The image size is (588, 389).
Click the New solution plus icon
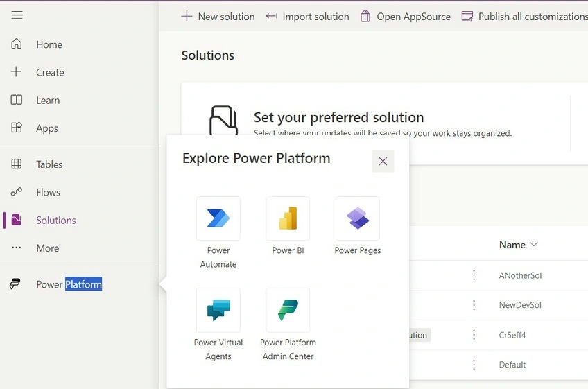coord(187,17)
